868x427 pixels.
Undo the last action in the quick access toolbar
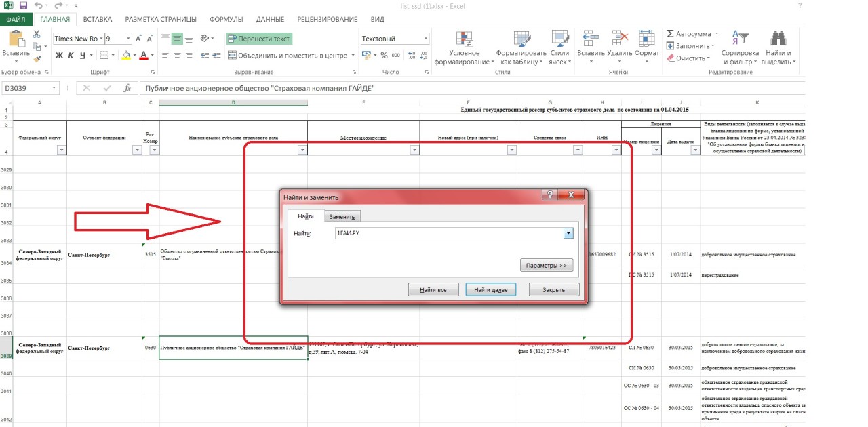39,5
